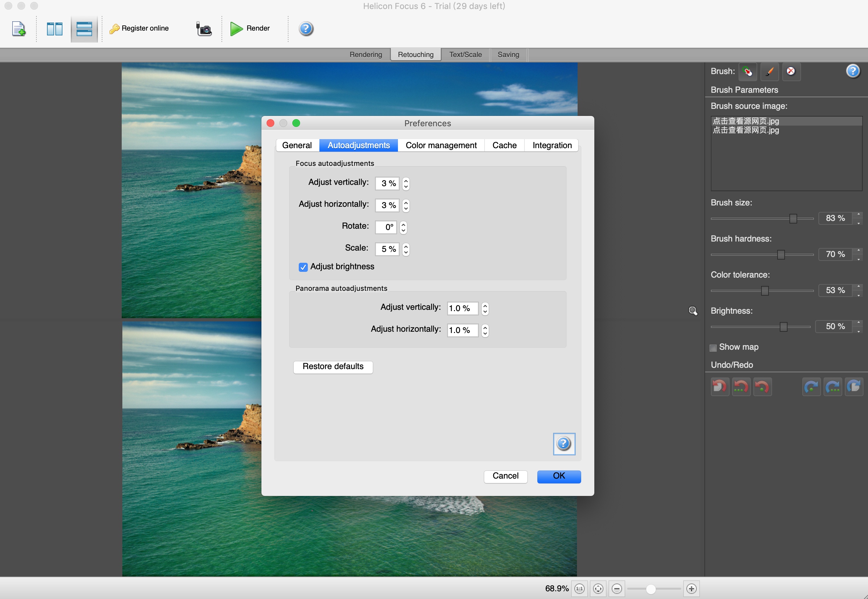Click the Restore defaults button
Screen dimensions: 868x599
coord(333,367)
